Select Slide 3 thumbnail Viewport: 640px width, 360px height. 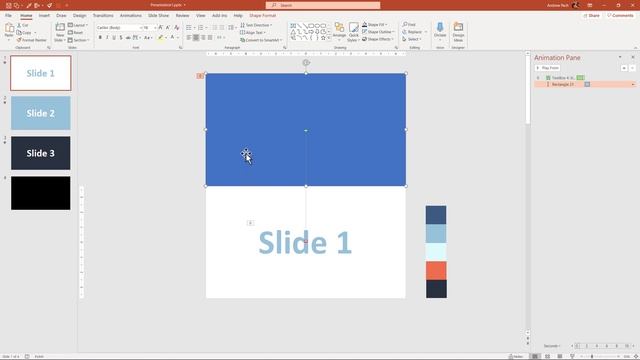click(40, 153)
